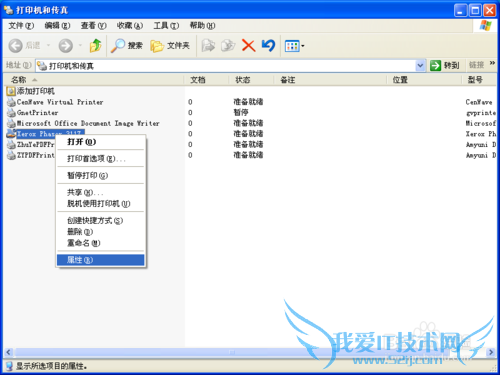Click the horizontal scrollbar thumb

click(x=233, y=352)
